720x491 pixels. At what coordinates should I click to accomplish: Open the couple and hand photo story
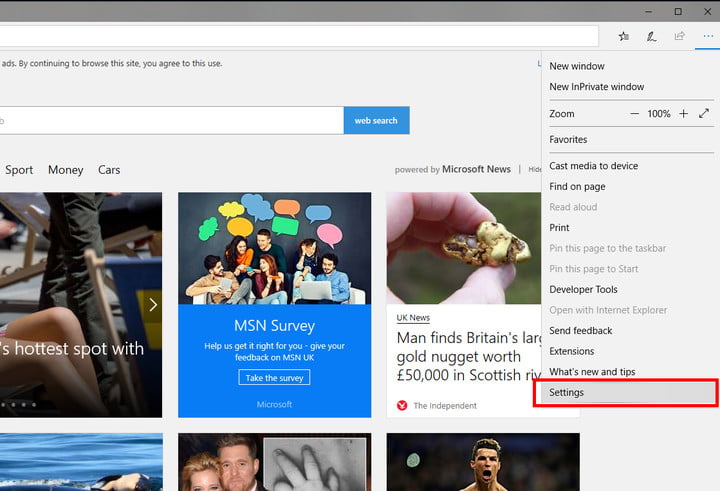pyautogui.click(x=275, y=462)
